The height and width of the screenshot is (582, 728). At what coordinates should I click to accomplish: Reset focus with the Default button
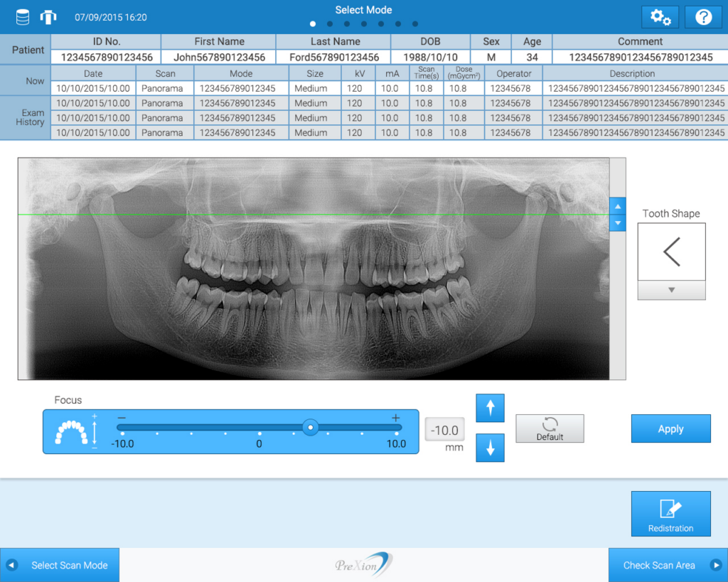pos(550,429)
